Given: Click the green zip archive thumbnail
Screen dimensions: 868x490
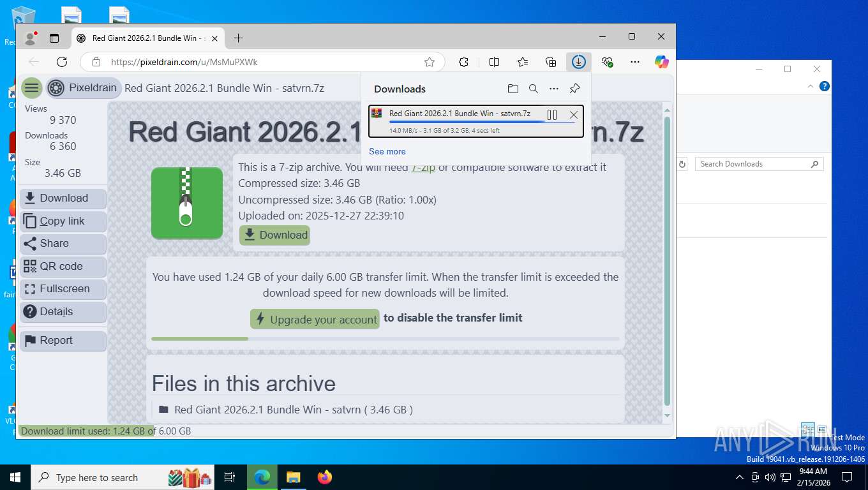Looking at the screenshot, I should point(187,203).
